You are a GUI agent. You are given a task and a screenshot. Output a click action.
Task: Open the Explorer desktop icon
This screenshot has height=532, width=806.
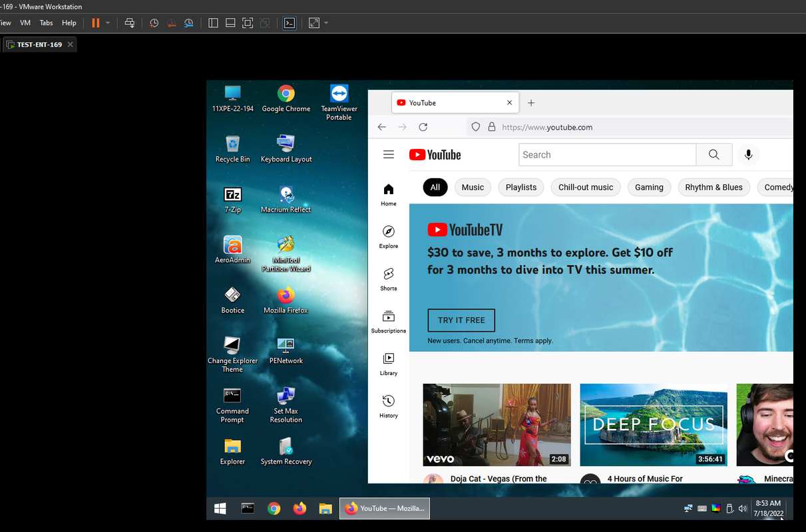(232, 452)
